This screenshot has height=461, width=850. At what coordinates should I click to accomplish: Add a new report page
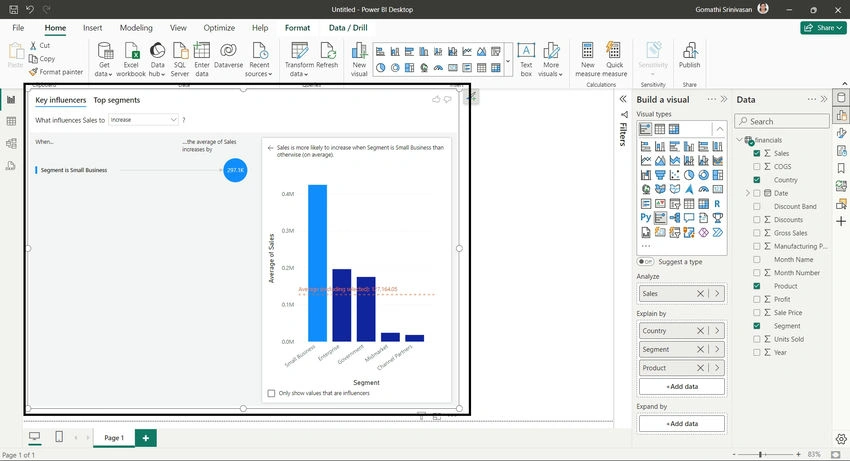[x=145, y=437]
